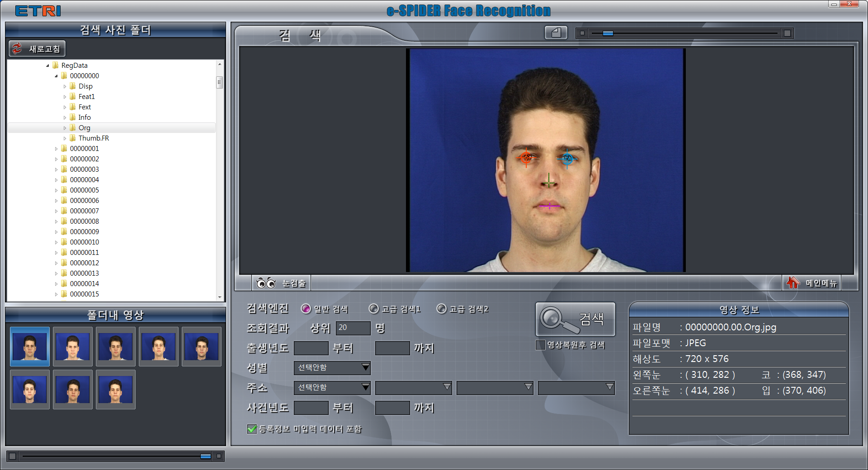Click the page icon above the image viewer
Screen dimensions: 868x470
[556, 33]
